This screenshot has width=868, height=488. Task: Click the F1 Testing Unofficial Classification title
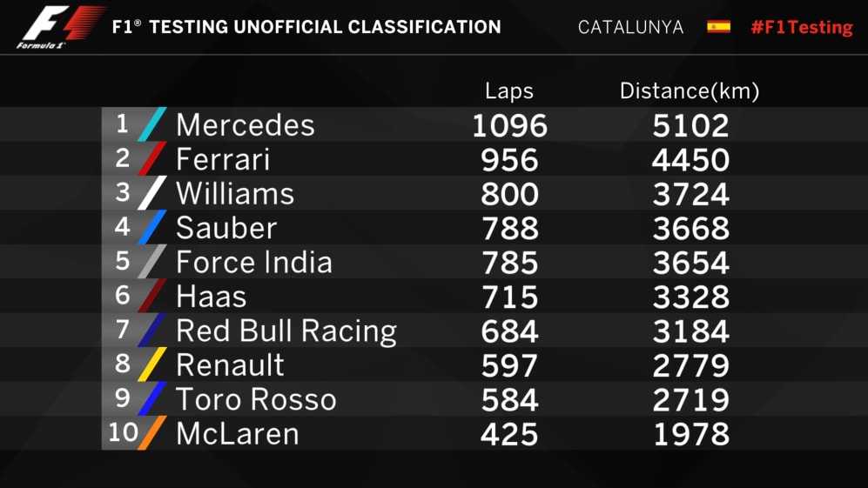(306, 27)
